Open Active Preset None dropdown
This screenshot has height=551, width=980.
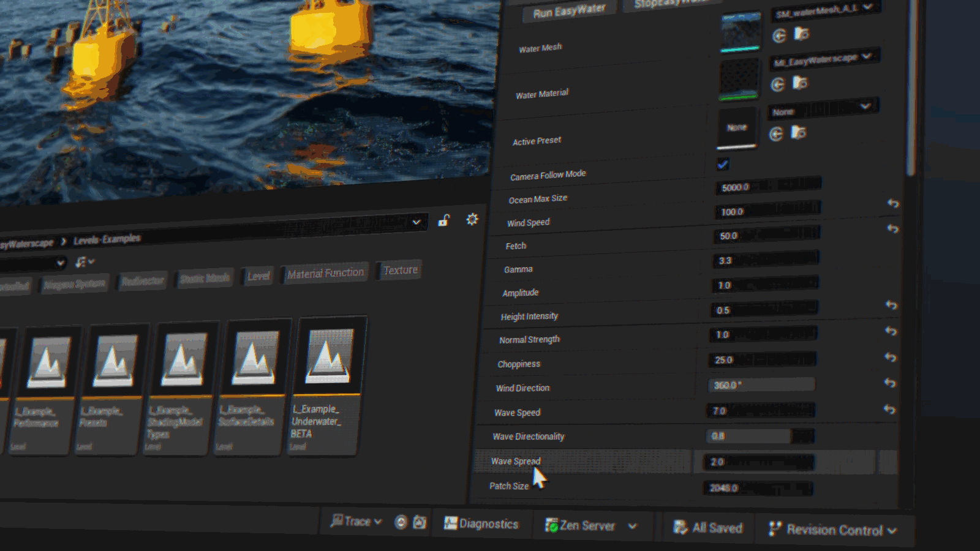click(822, 109)
